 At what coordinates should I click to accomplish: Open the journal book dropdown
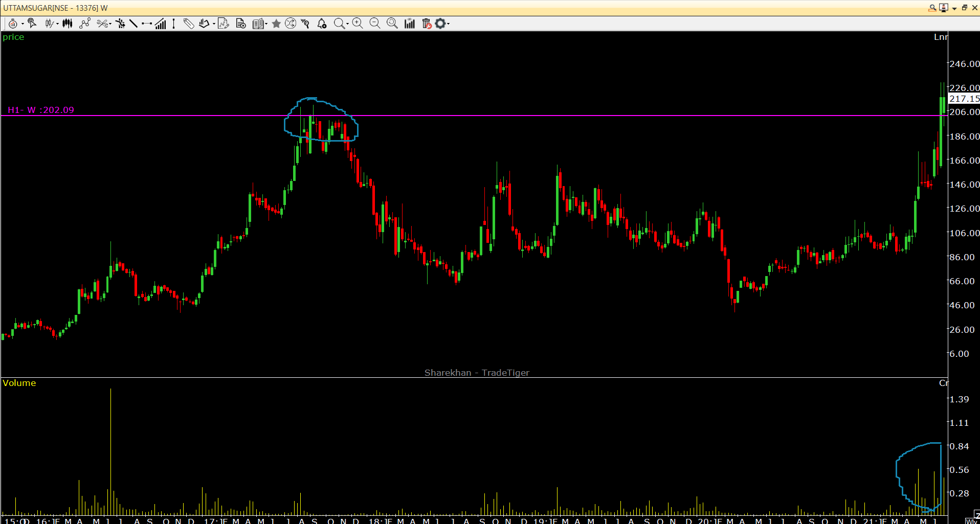point(265,24)
